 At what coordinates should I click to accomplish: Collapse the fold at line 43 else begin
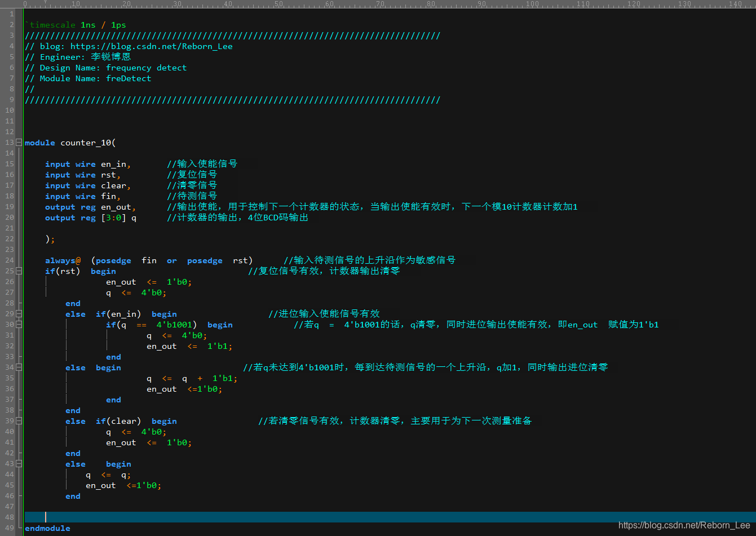coord(19,464)
